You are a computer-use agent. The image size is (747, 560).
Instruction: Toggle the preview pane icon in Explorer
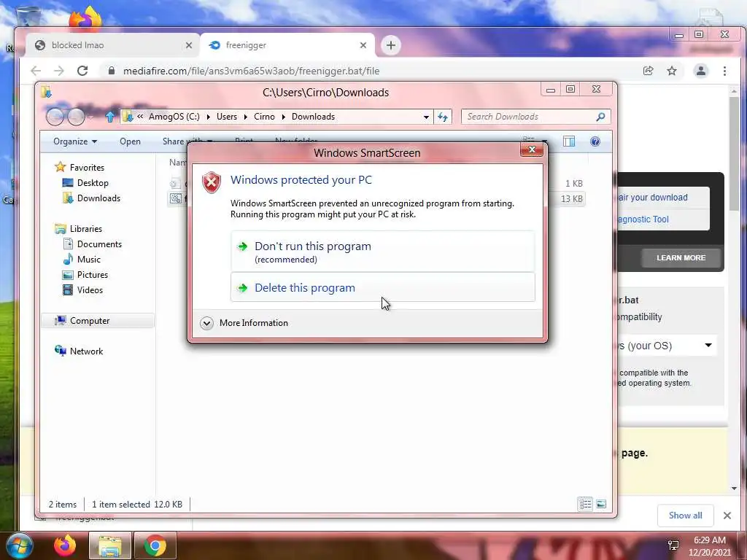[x=569, y=141]
